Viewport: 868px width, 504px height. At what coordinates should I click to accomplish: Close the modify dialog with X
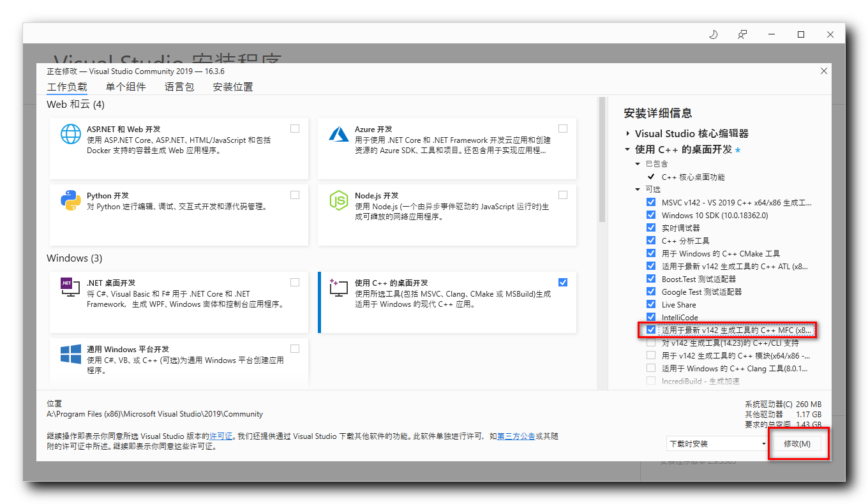[825, 70]
